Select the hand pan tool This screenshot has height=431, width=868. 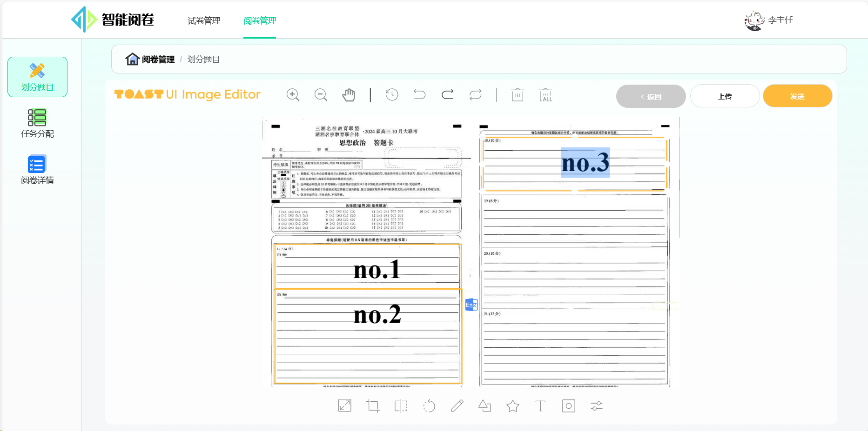[x=349, y=95]
